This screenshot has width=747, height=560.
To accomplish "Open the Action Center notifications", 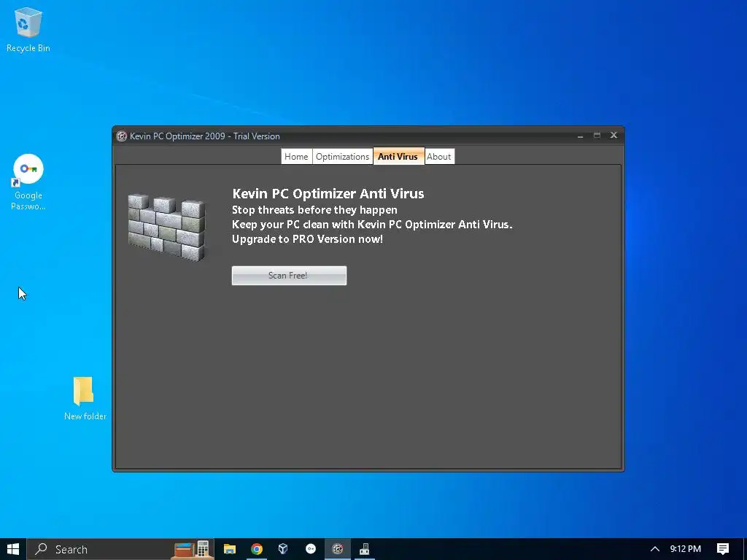I will (x=723, y=549).
